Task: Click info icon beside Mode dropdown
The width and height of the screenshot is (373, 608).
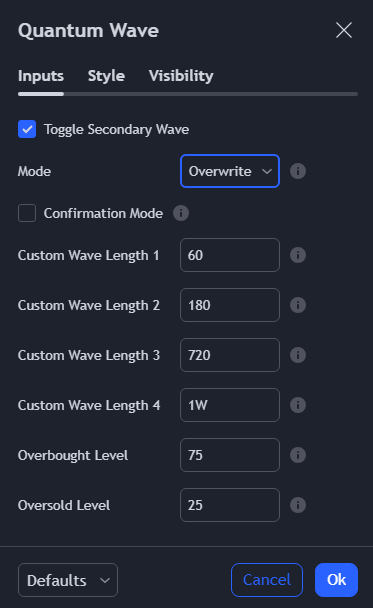Action: pos(298,171)
